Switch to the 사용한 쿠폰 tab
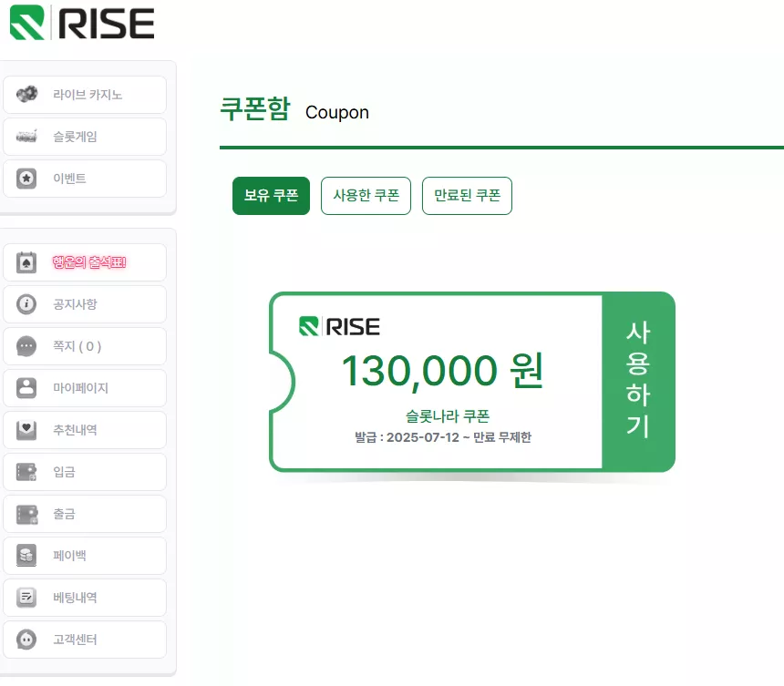 (366, 195)
